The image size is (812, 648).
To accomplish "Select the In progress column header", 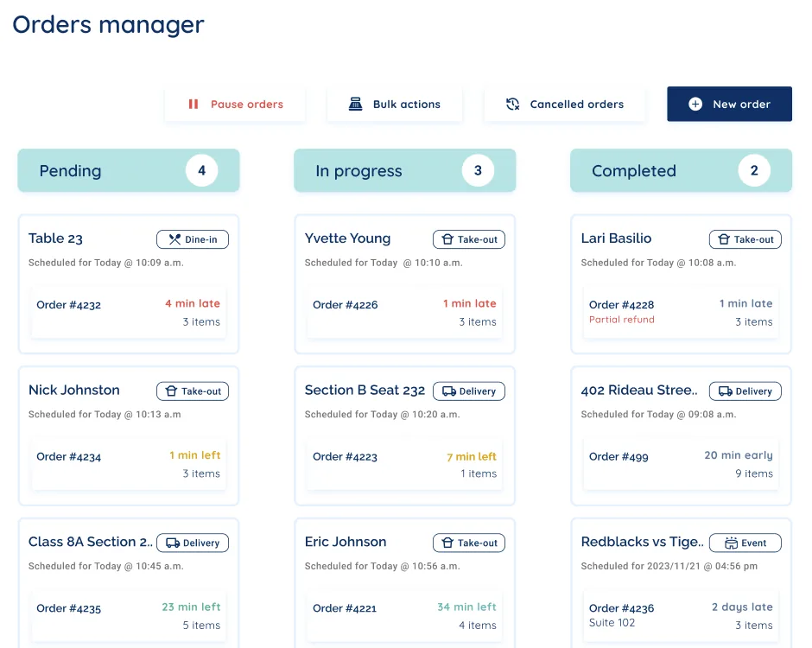I will coord(404,170).
